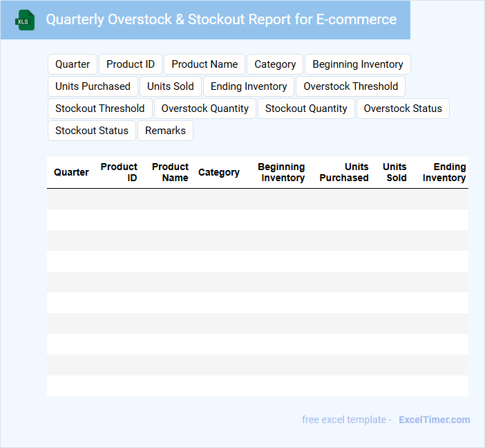Click the Overstock Quantity tag
This screenshot has width=485, height=448.
point(205,109)
